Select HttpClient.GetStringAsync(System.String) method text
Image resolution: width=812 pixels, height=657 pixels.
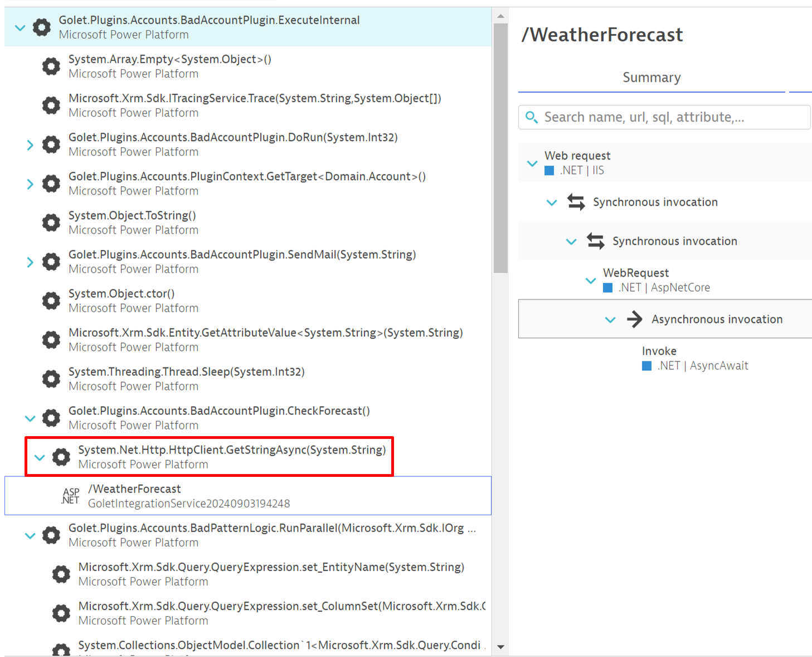click(x=232, y=450)
